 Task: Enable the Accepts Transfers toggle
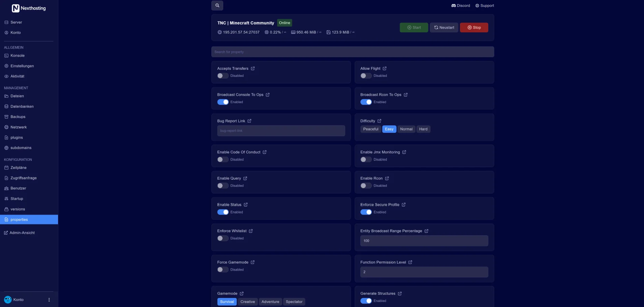[223, 76]
